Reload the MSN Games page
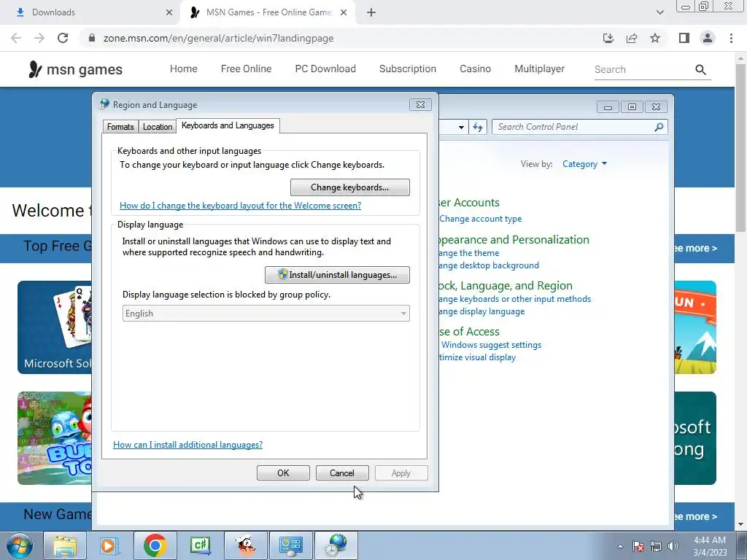 pyautogui.click(x=63, y=38)
